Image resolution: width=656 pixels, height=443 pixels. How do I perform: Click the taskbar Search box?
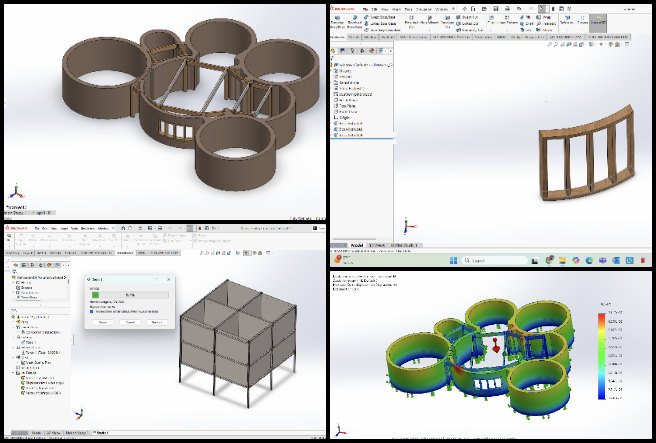coord(495,261)
